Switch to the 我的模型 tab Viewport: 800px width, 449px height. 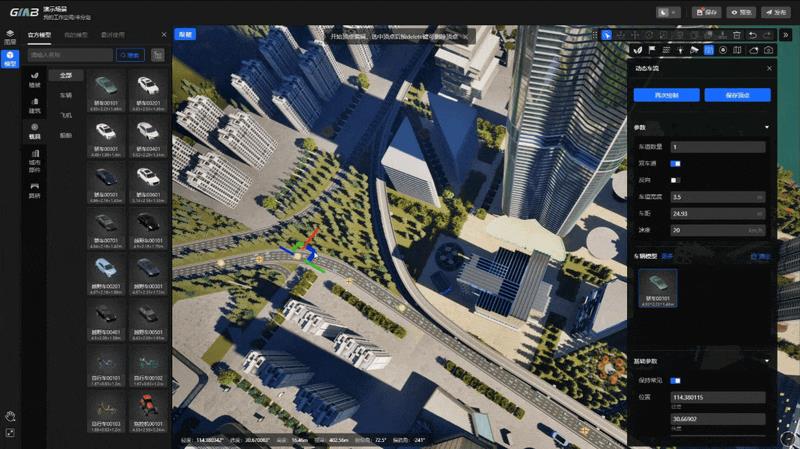tap(77, 34)
